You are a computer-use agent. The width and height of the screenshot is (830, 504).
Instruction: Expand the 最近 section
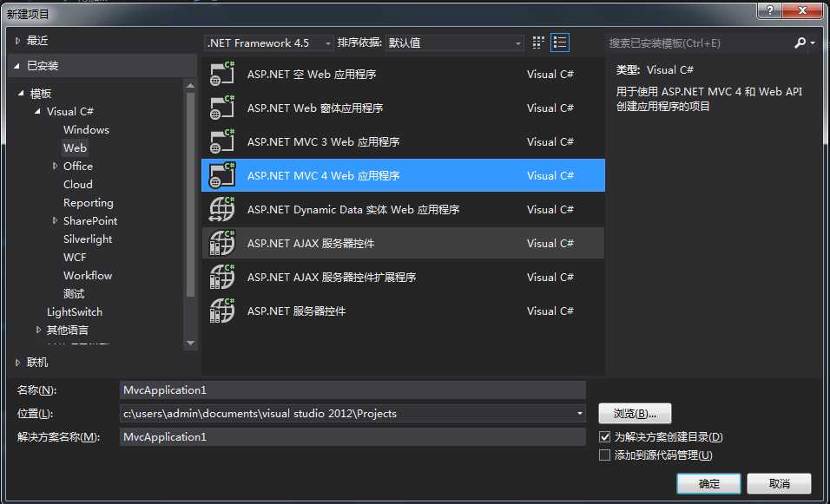tap(17, 41)
